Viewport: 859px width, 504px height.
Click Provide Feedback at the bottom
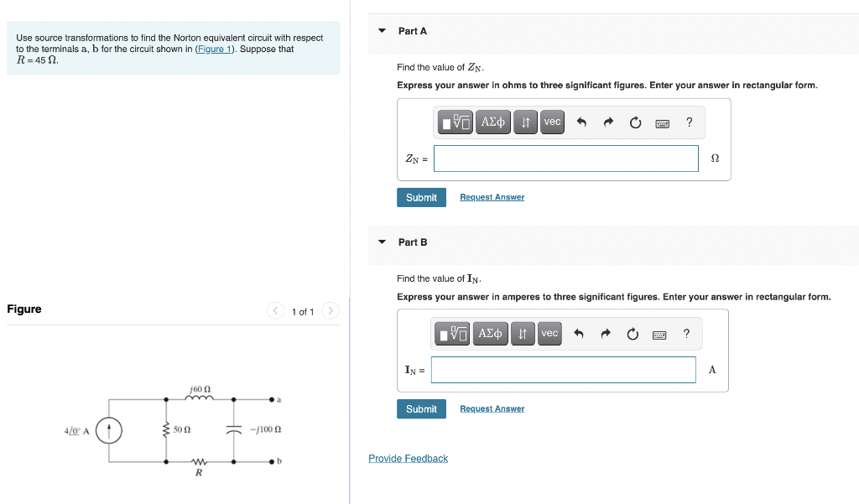tap(408, 458)
